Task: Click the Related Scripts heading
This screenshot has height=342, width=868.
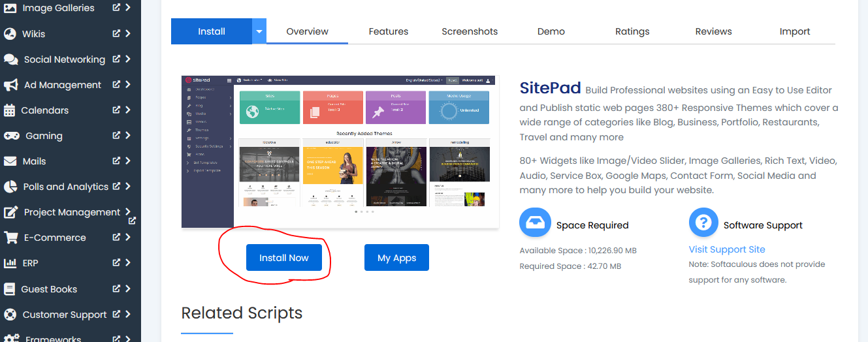Action: [242, 313]
